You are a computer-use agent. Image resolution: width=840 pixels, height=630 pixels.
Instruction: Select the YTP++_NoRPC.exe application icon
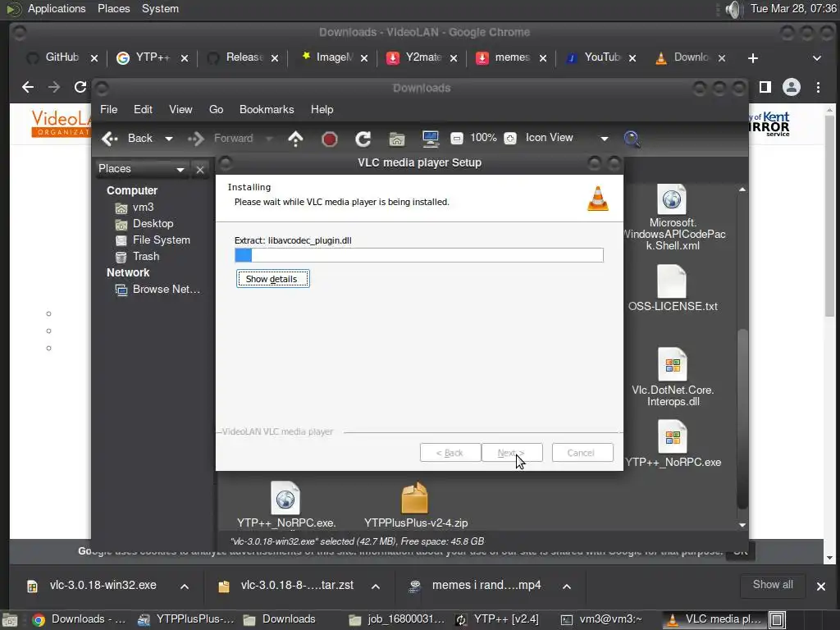673,437
